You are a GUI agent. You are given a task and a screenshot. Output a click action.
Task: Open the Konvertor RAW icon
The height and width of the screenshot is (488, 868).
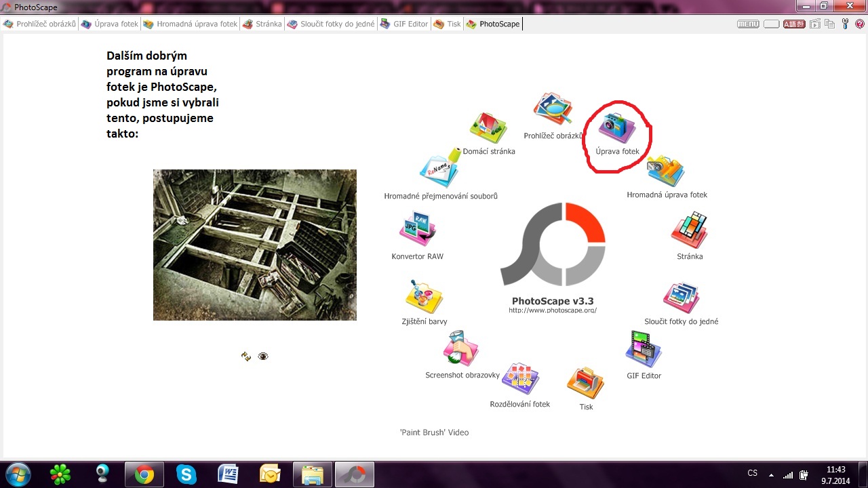417,229
